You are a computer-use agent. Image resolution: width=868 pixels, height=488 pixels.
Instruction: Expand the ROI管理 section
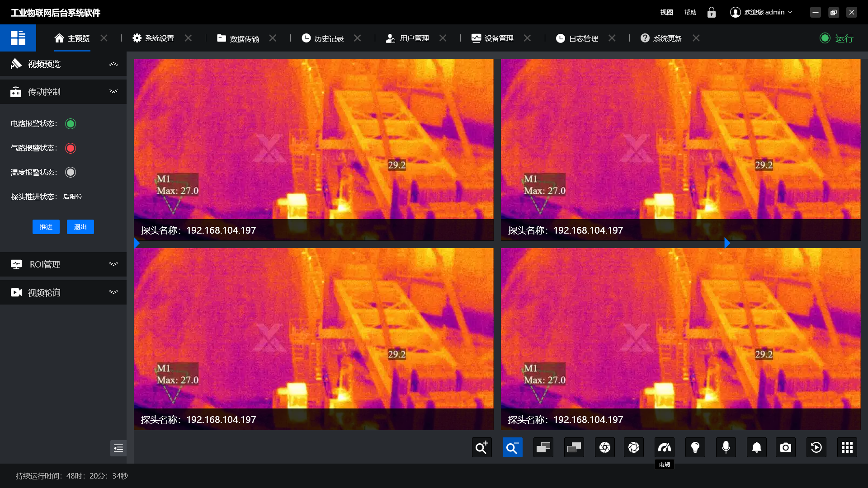113,264
